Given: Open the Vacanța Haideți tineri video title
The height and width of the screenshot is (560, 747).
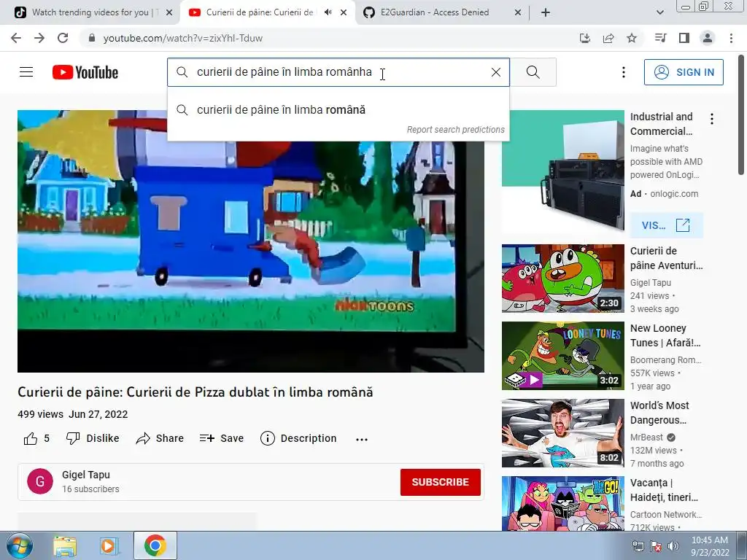Looking at the screenshot, I should [664, 490].
